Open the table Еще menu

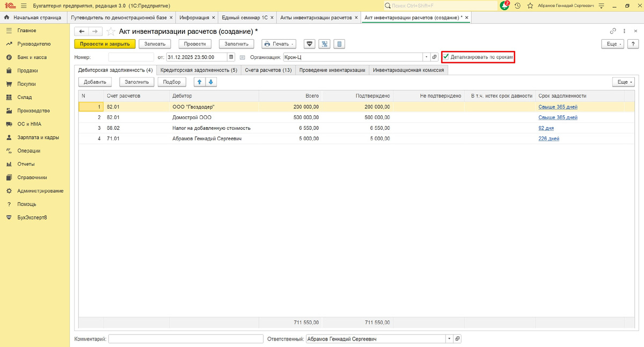point(623,82)
